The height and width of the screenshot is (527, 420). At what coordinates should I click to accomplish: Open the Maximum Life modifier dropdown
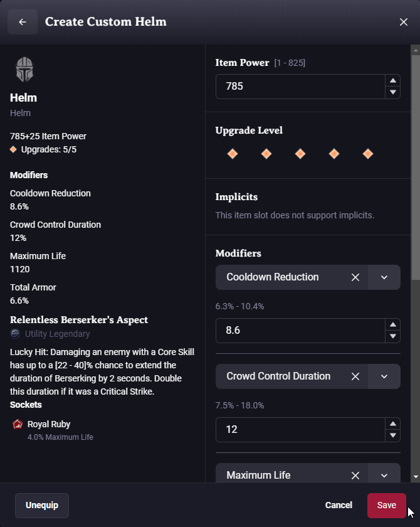pyautogui.click(x=384, y=475)
